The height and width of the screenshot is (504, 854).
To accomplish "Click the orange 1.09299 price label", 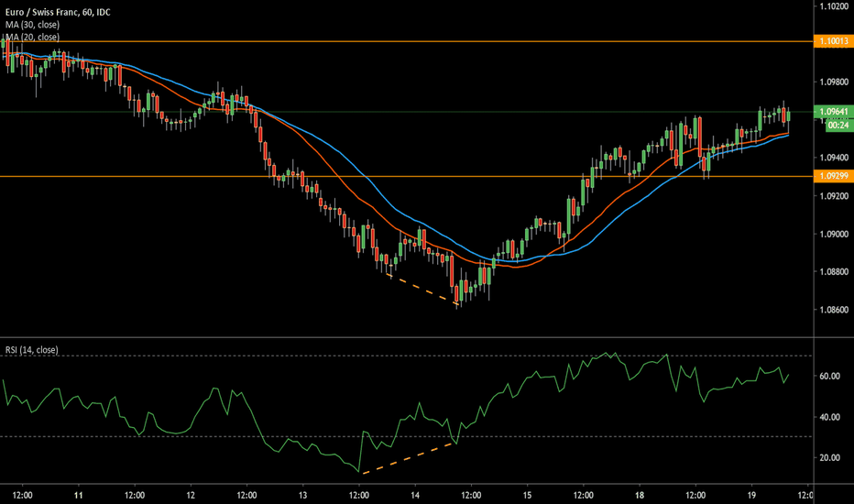I will (x=833, y=176).
